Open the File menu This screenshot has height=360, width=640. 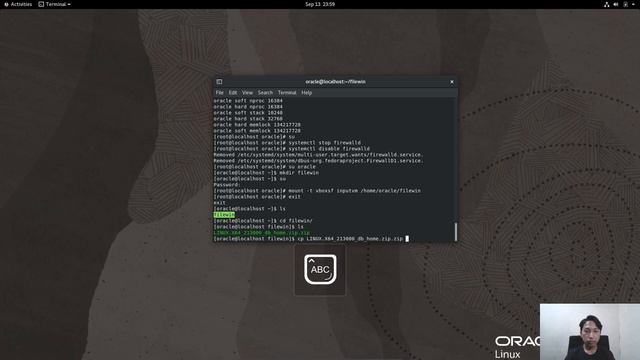click(220, 93)
